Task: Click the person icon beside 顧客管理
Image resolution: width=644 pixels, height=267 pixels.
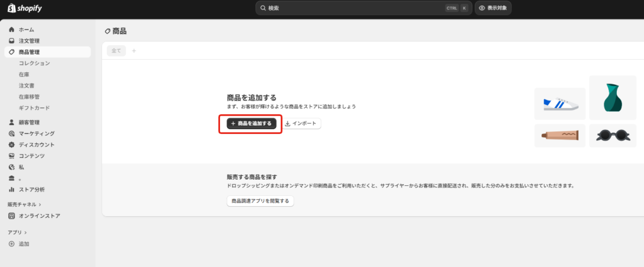Action: tap(11, 123)
